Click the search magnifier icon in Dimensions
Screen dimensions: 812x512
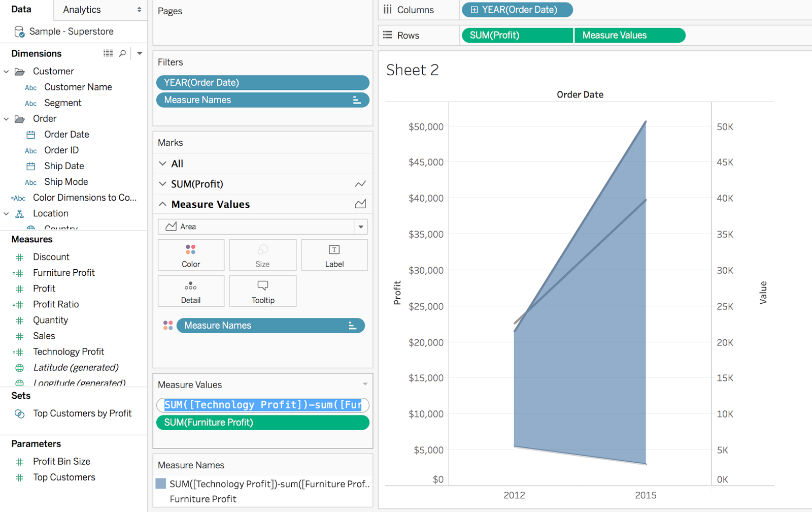point(122,53)
